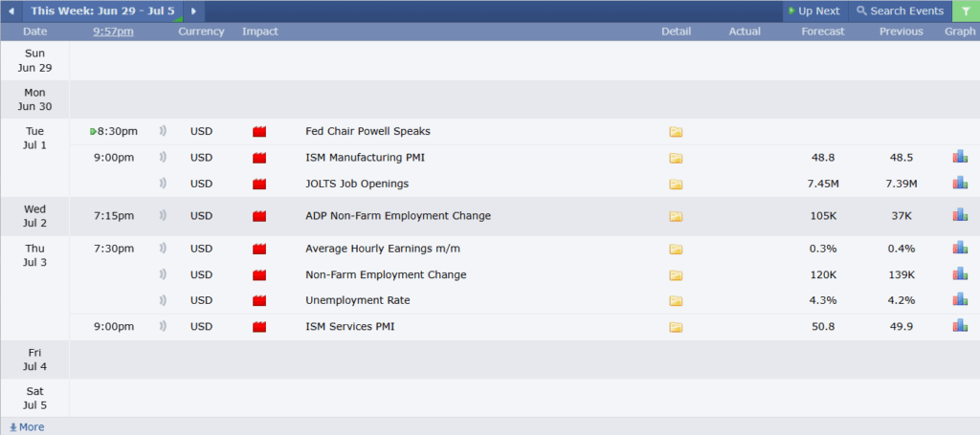Expand Unemployment Rate event row
This screenshot has width=980, height=435.
(524, 300)
